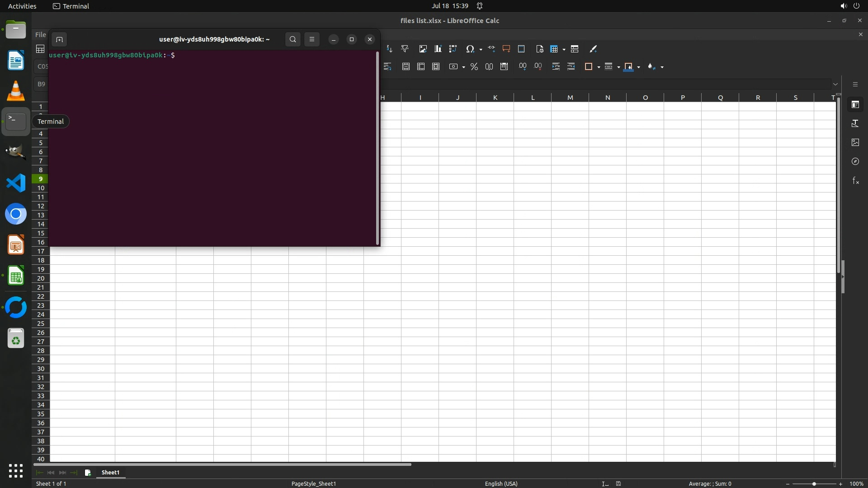Select the Sheet1 tab

tap(110, 473)
